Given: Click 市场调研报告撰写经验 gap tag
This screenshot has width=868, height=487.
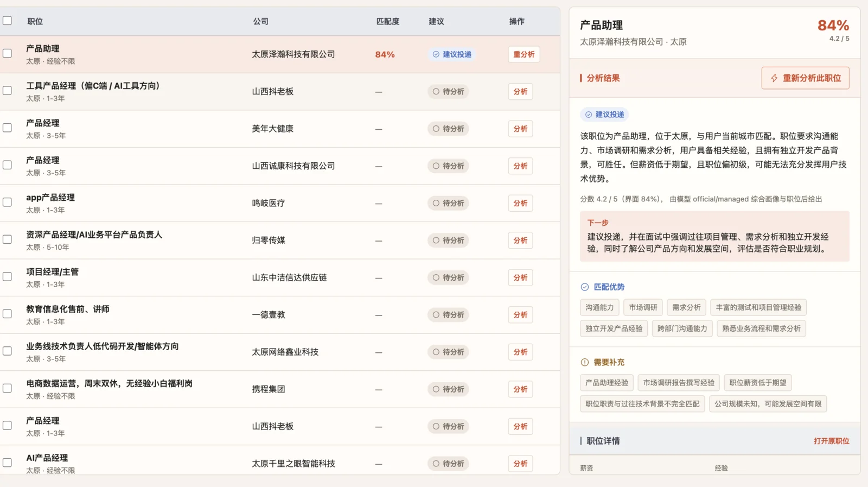Looking at the screenshot, I should (x=679, y=383).
